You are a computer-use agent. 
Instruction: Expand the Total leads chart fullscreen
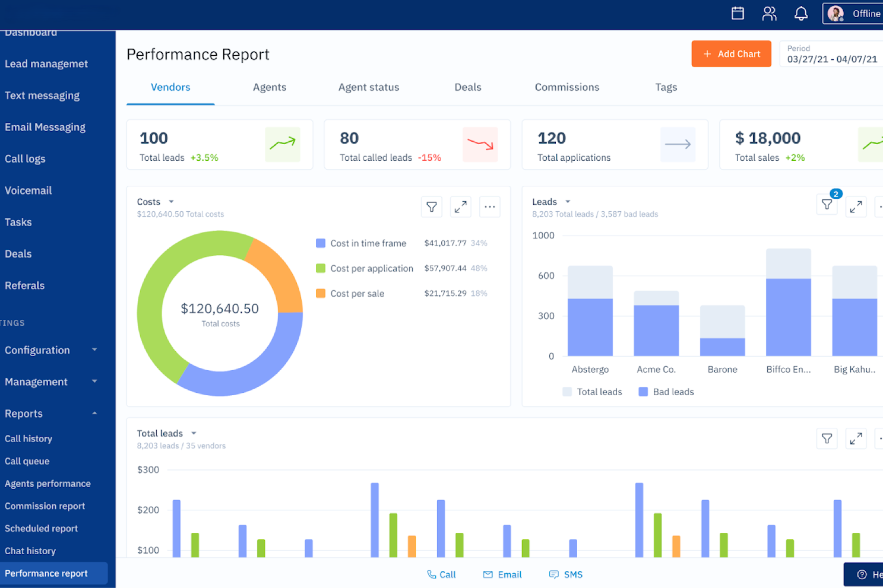[x=856, y=438]
